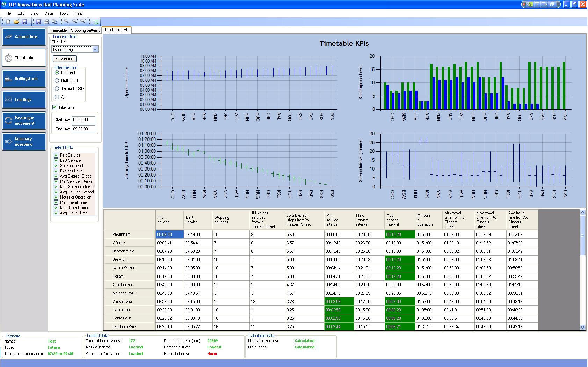588x367 pixels.
Task: Click the NVIDIA logo in title bar
Action: 530,5
